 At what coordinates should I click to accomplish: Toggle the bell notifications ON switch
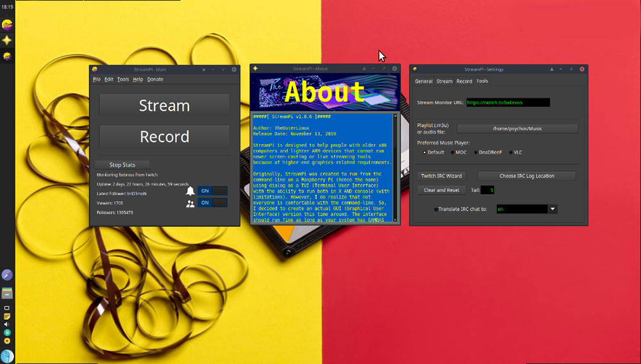(x=212, y=191)
